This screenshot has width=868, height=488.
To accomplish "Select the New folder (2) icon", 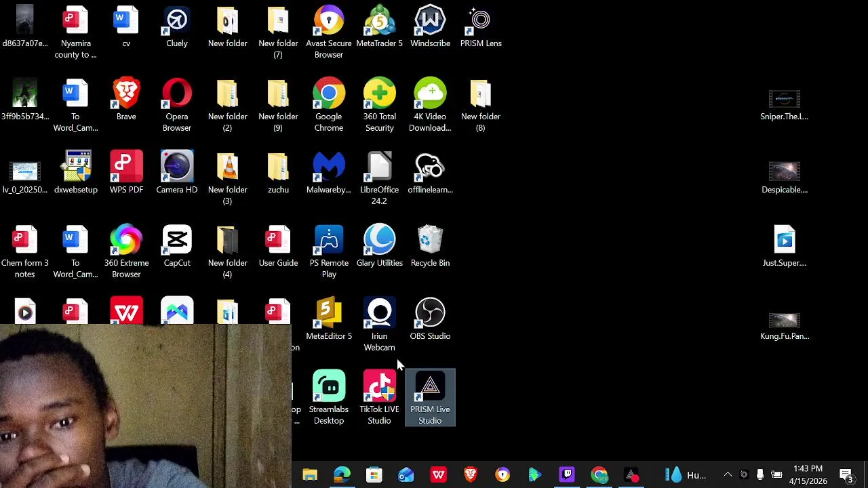I will point(228,106).
